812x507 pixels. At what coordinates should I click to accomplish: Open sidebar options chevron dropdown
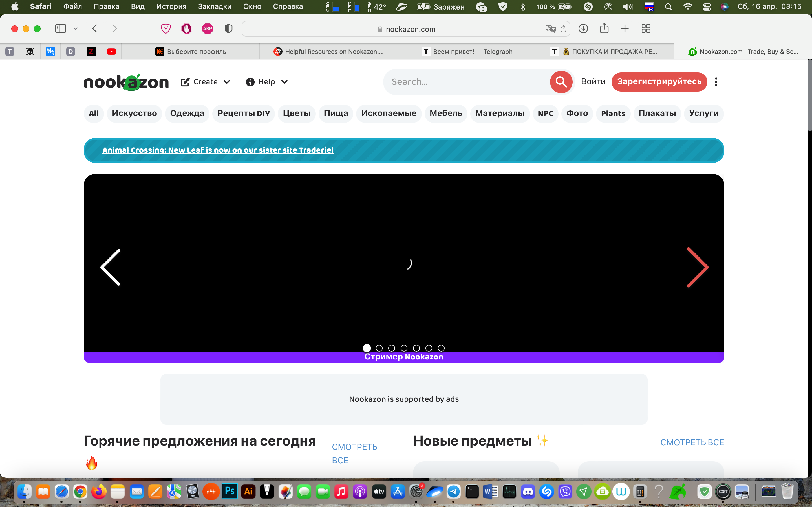[x=76, y=29]
